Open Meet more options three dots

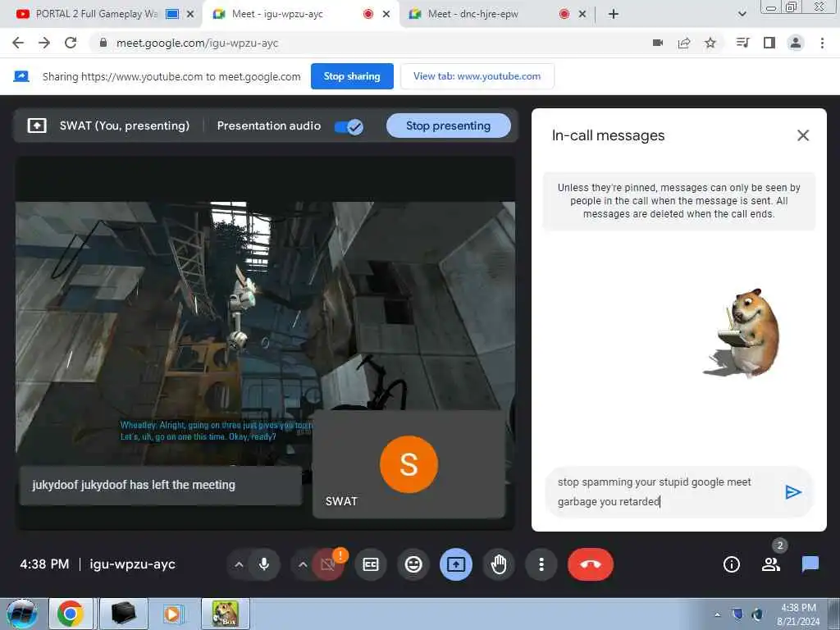[541, 564]
